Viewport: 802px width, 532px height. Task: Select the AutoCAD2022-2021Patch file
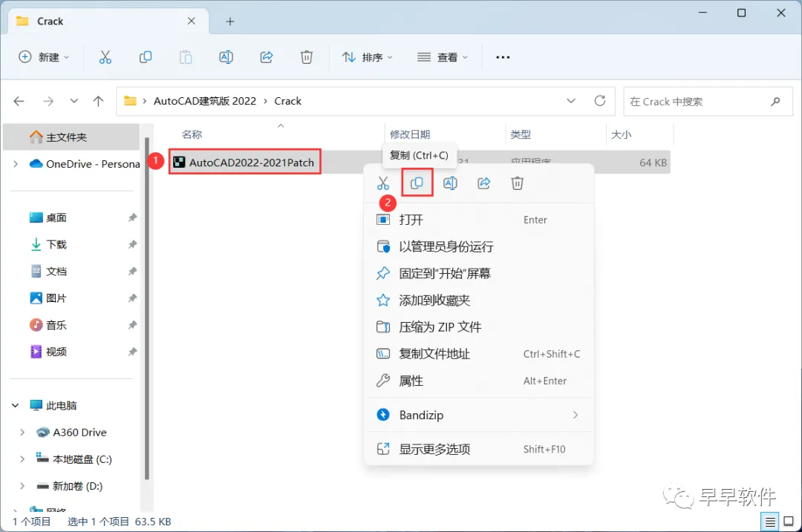click(x=244, y=162)
